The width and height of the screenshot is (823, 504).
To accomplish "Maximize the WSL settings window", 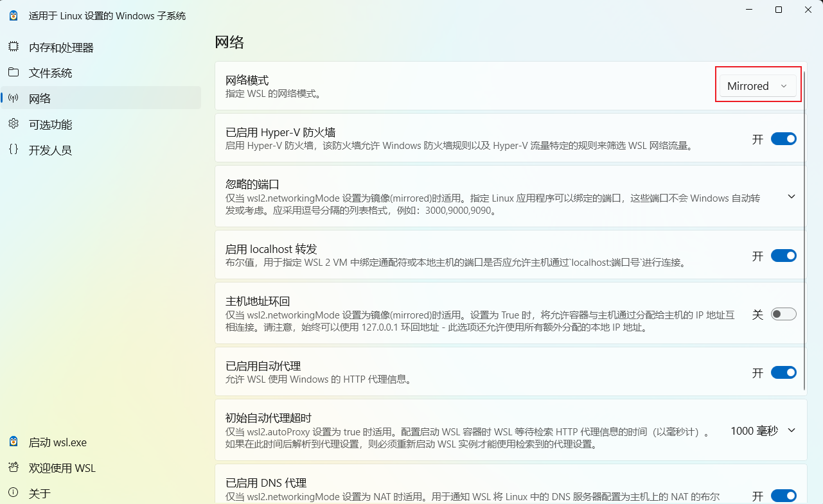I will [x=779, y=10].
